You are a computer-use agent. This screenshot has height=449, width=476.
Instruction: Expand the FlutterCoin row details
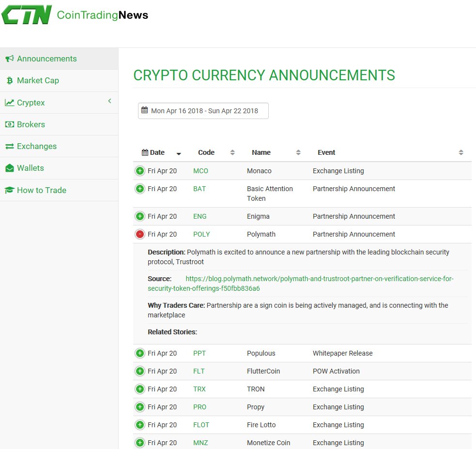click(x=140, y=371)
